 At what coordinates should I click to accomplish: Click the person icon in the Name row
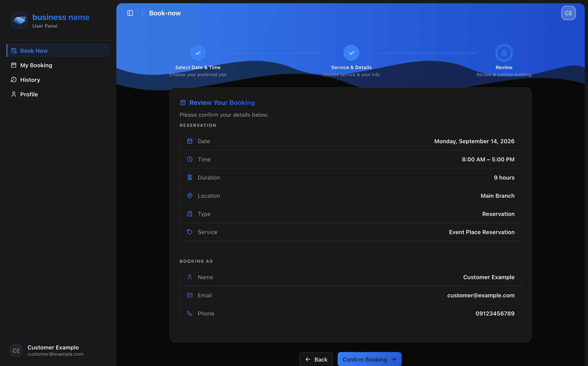pyautogui.click(x=190, y=277)
